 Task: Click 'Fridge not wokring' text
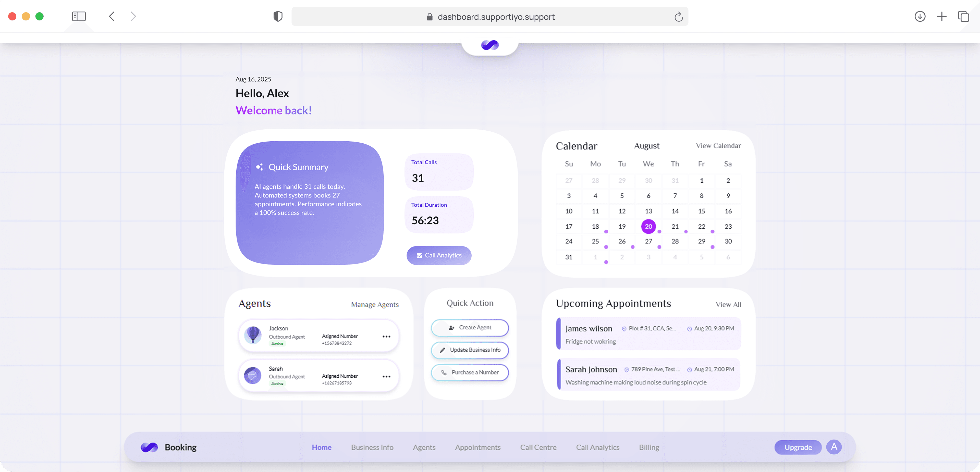click(x=591, y=342)
